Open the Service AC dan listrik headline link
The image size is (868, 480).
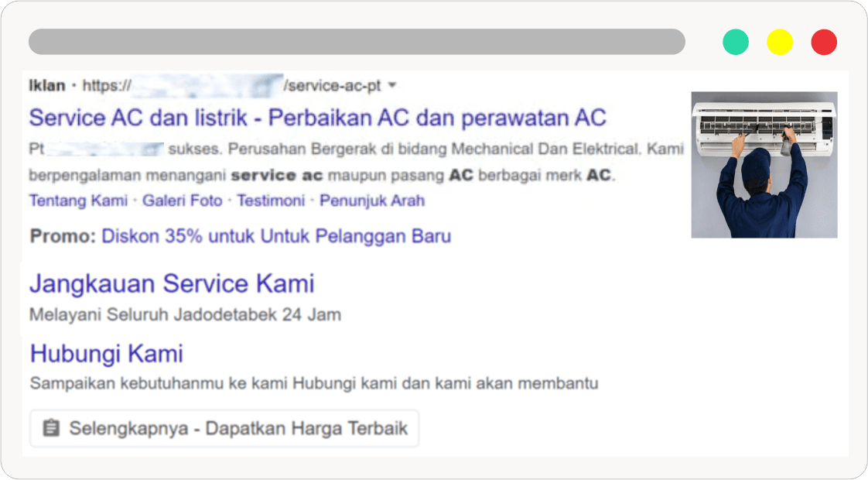click(318, 118)
